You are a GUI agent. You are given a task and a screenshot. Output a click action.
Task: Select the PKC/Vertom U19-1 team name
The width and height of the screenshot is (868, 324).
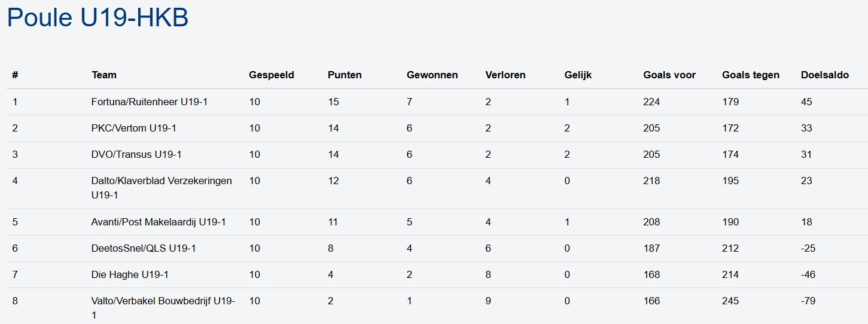134,129
